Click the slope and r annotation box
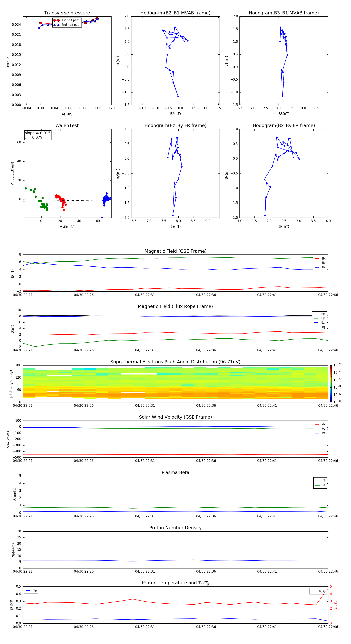The width and height of the screenshot is (351, 644). (37, 135)
